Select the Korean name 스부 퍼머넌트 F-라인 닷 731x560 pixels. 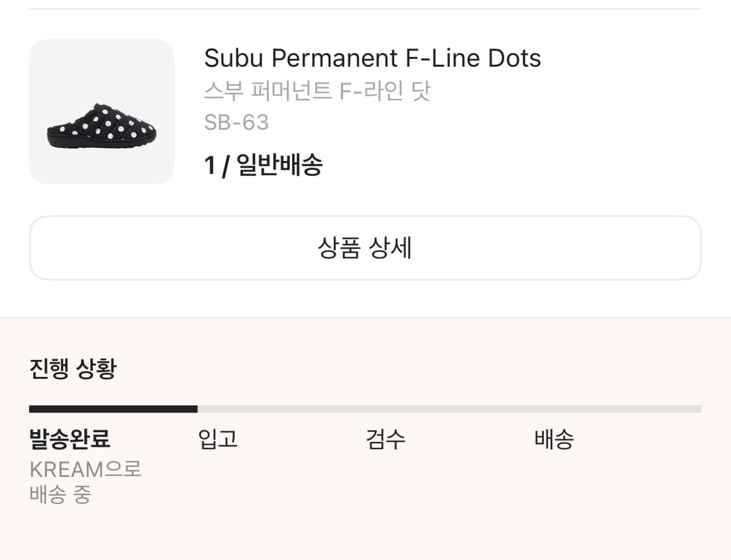tap(317, 92)
